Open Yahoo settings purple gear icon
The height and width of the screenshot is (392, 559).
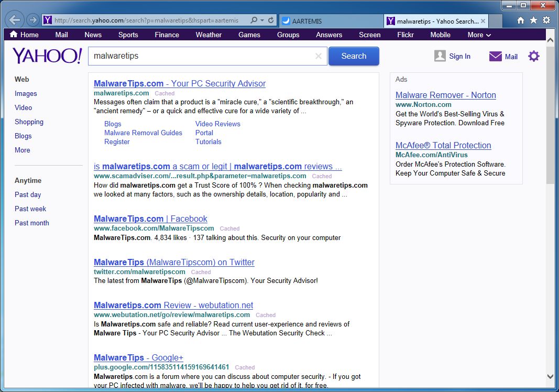click(533, 56)
